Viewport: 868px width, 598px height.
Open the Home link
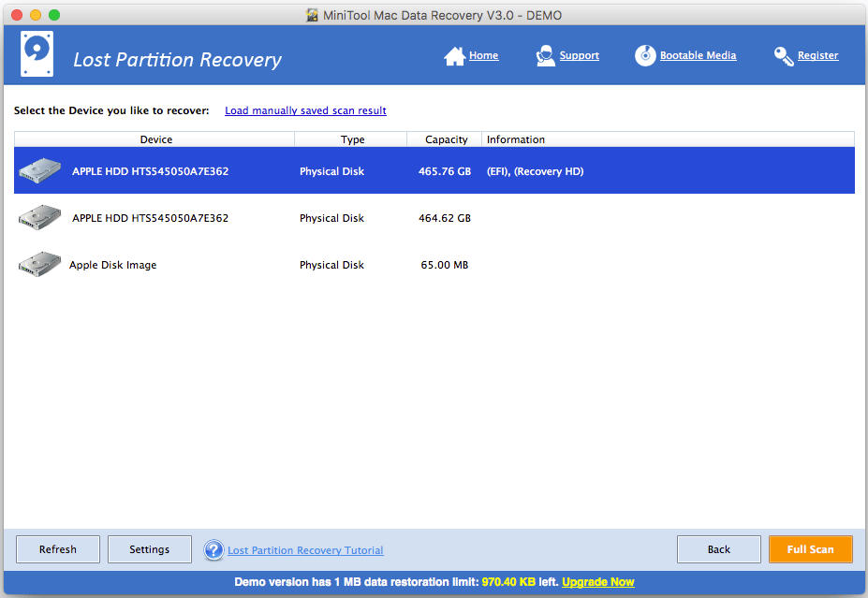pyautogui.click(x=483, y=55)
